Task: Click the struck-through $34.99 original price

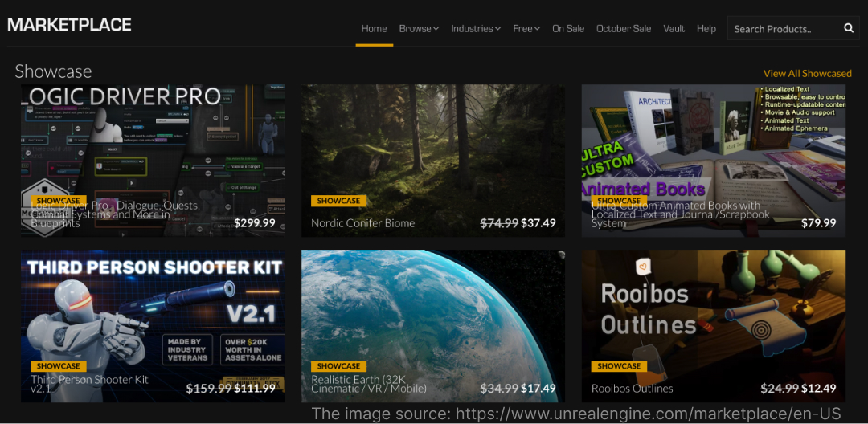Action: tap(499, 389)
